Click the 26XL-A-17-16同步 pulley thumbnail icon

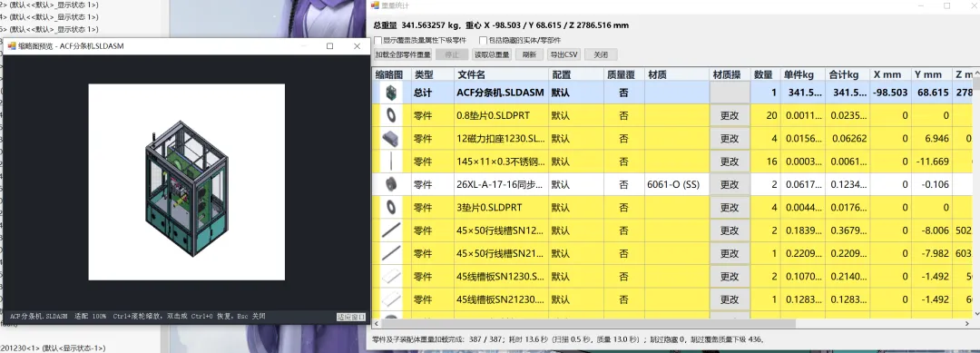[391, 184]
